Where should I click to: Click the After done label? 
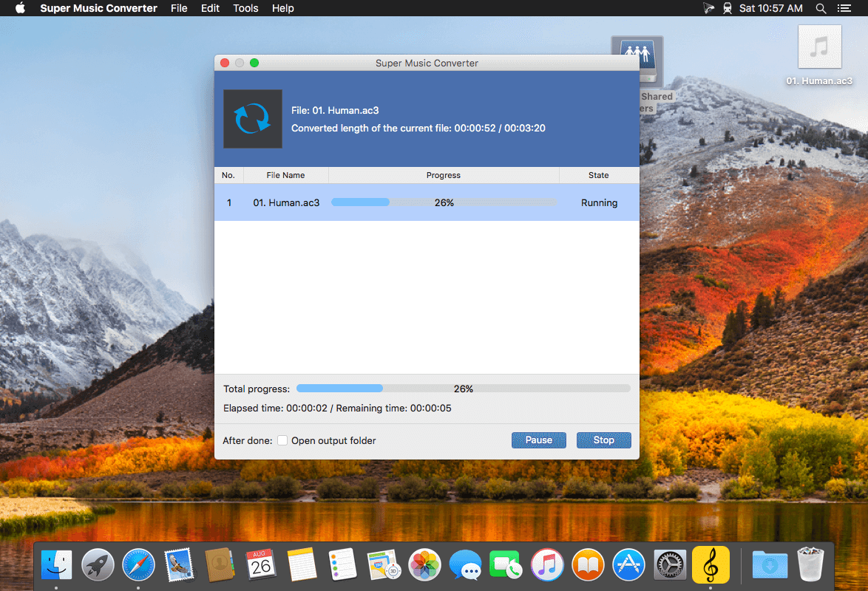(248, 440)
